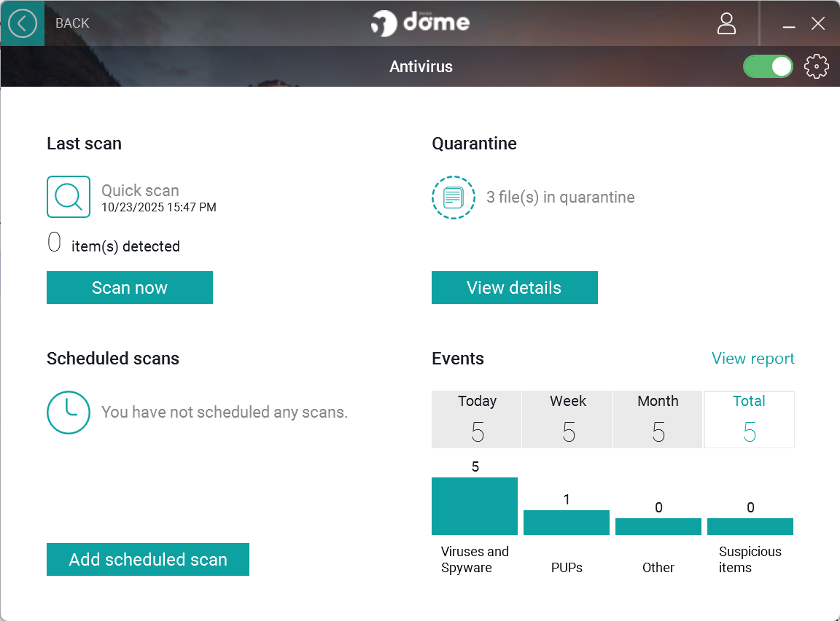Click the Suspicious items chart bar

click(x=750, y=526)
